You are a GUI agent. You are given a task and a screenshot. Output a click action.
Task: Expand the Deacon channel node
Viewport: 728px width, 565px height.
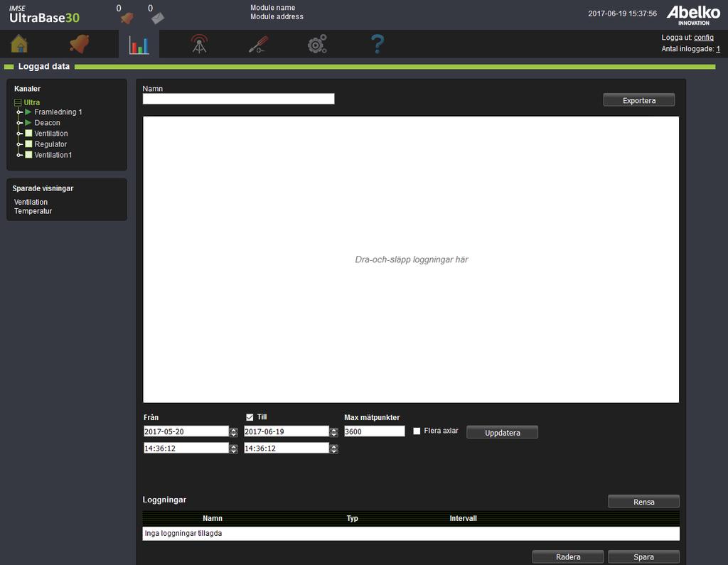point(19,122)
